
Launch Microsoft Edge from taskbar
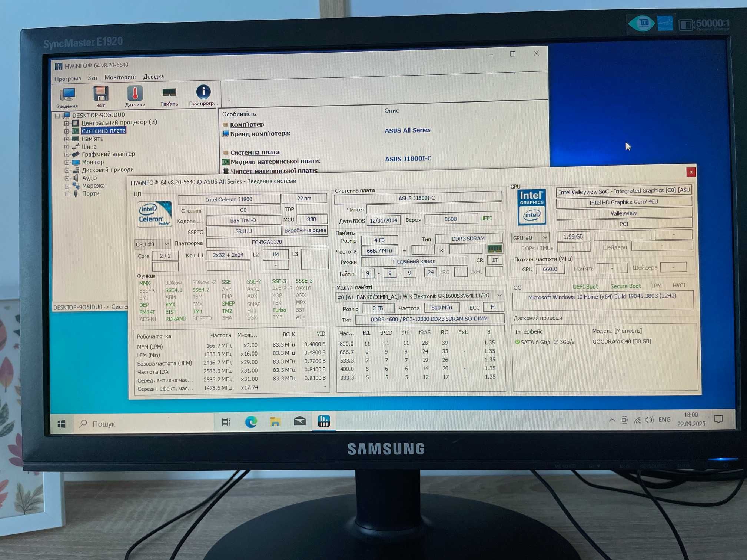coord(251,421)
